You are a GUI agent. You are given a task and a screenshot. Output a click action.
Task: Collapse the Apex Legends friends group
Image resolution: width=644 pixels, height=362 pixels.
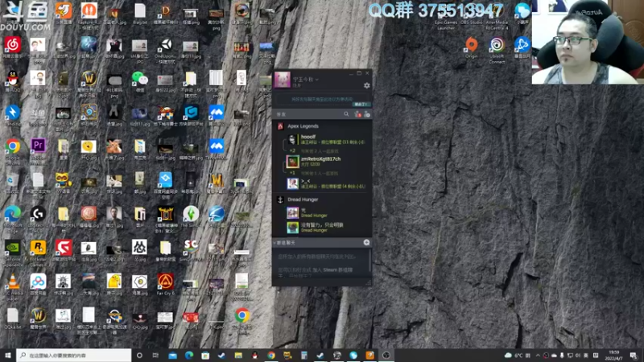coord(303,126)
